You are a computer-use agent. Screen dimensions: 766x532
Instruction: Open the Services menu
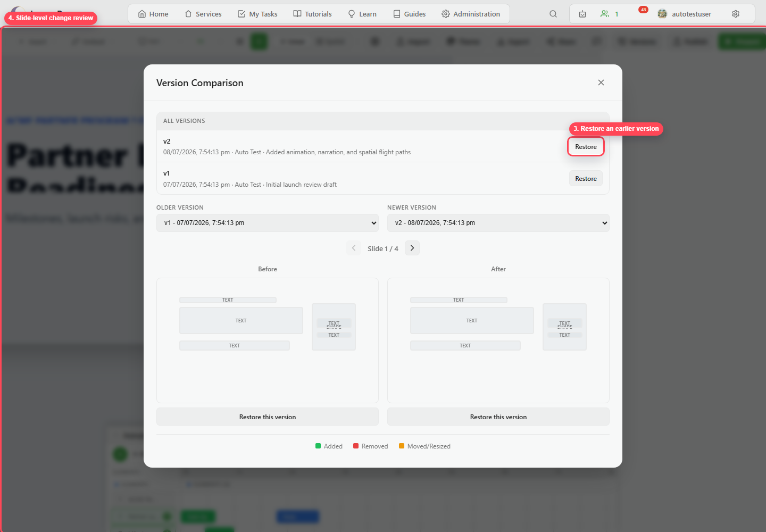(x=203, y=14)
